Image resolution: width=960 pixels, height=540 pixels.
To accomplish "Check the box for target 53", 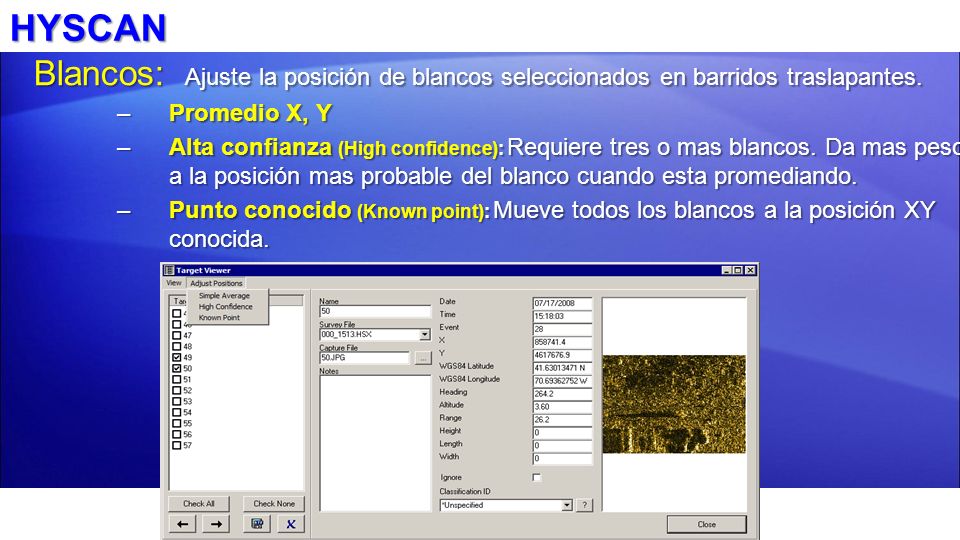I will tap(176, 402).
